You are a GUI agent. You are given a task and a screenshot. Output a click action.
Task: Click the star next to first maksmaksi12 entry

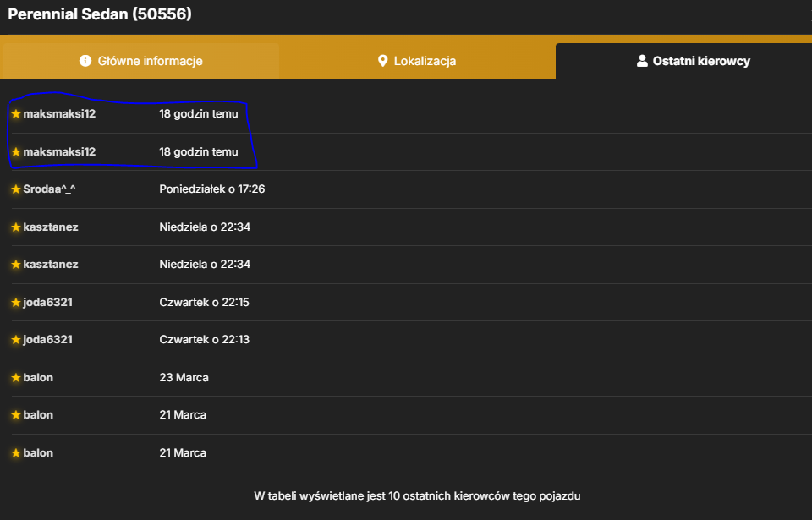coord(16,114)
